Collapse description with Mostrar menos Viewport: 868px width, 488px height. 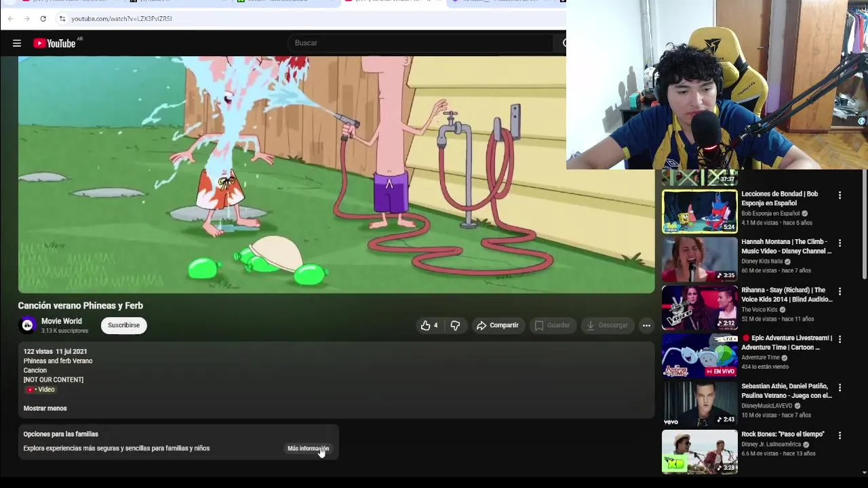point(45,408)
